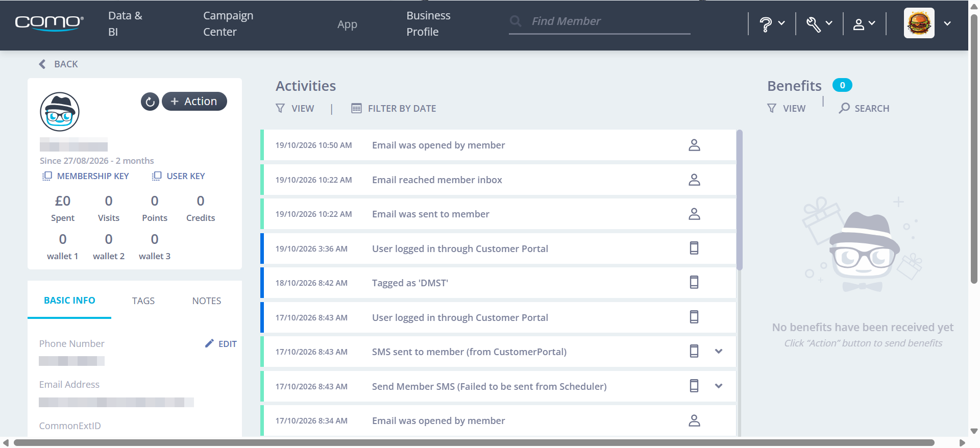Screen dimensions: 980x448
Task: Open the wrench tools menu
Action: (819, 24)
